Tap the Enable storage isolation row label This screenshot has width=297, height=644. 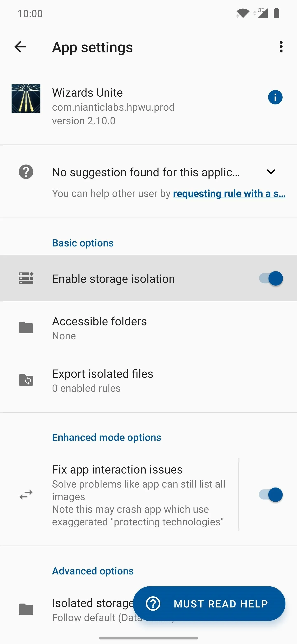113,278
